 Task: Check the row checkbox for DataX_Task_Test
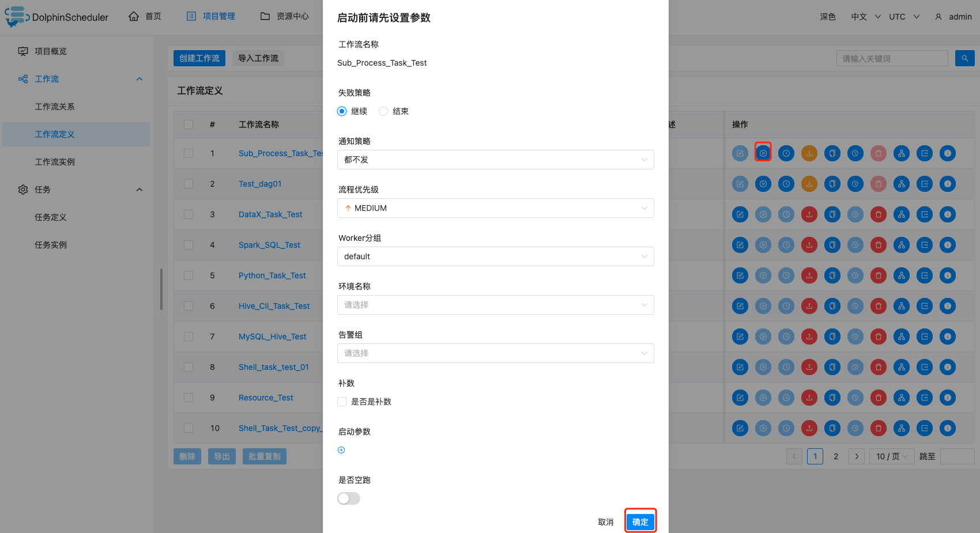189,214
